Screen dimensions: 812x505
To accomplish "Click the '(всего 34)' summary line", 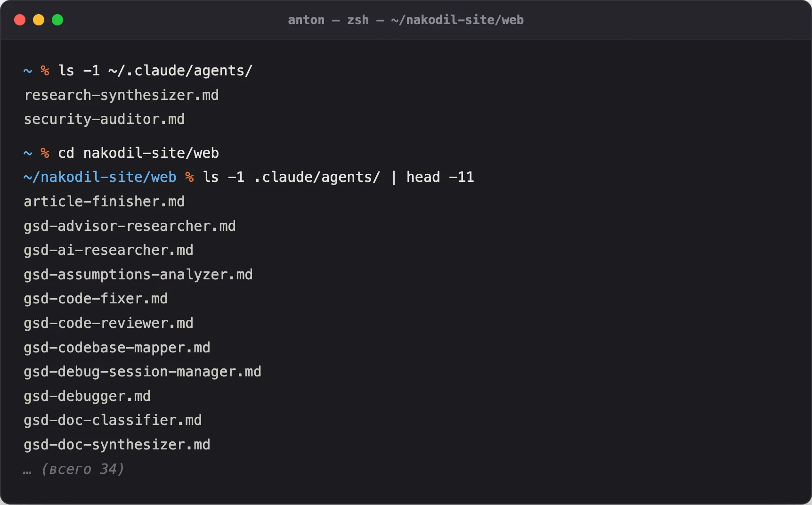I will click(x=83, y=469).
